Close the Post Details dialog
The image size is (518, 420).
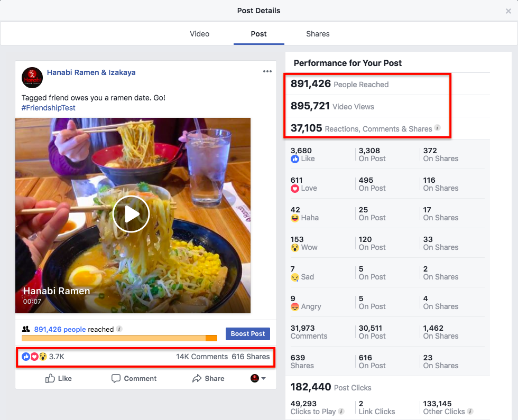pos(508,11)
